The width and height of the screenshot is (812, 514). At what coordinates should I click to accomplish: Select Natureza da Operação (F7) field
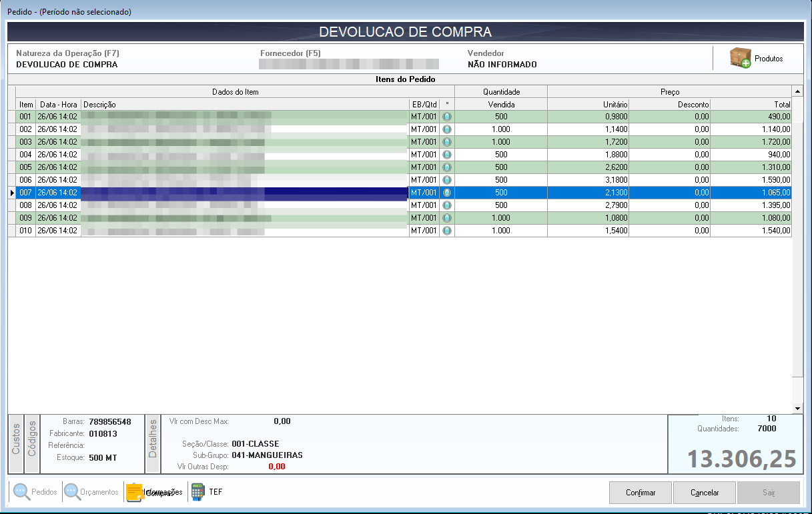(67, 59)
